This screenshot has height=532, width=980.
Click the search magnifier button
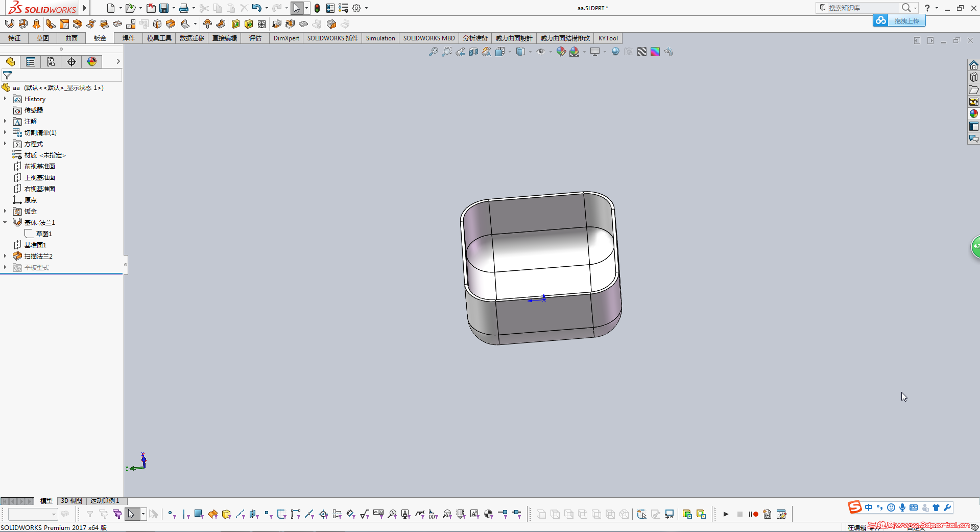click(x=906, y=8)
